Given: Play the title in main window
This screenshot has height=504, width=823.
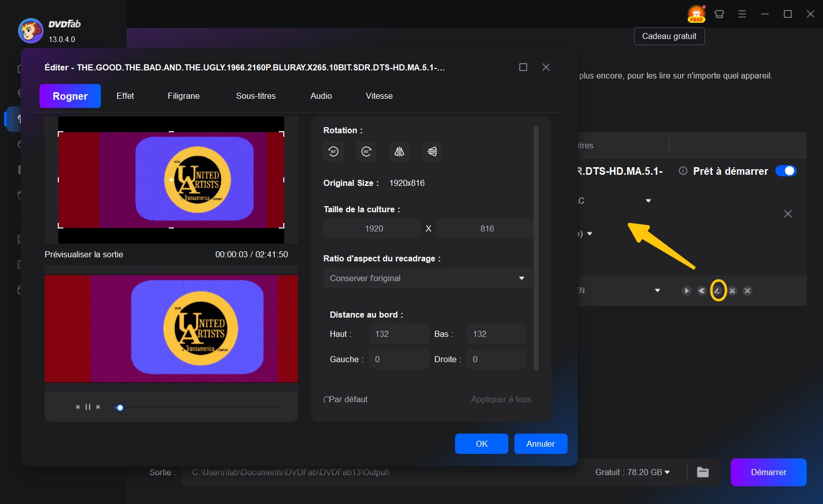Looking at the screenshot, I should pos(687,291).
